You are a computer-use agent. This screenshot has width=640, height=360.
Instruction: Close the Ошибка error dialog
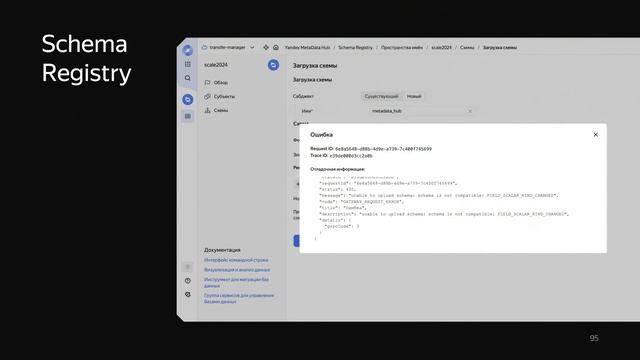(x=596, y=134)
